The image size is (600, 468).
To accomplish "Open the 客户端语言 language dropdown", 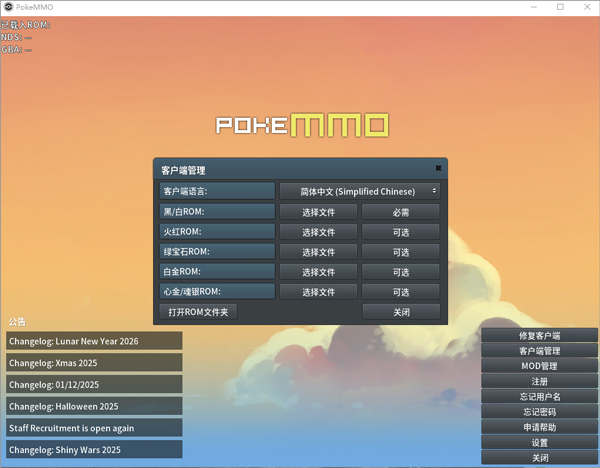I will 360,191.
